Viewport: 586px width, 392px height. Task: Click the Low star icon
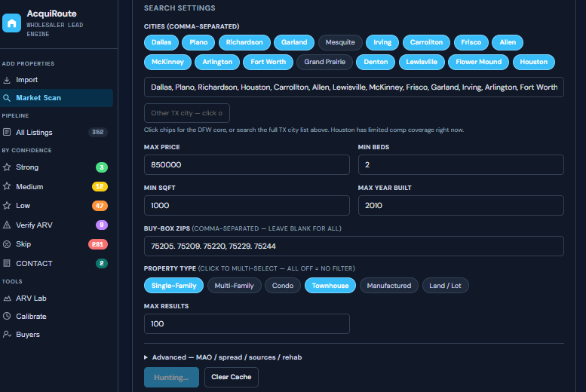(7, 206)
